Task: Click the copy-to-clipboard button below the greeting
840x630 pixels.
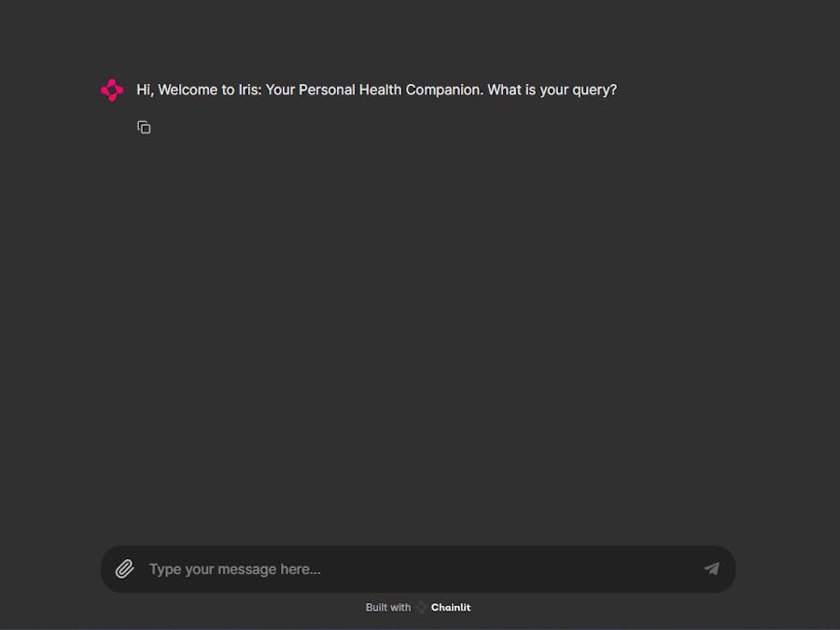Action: 144,128
